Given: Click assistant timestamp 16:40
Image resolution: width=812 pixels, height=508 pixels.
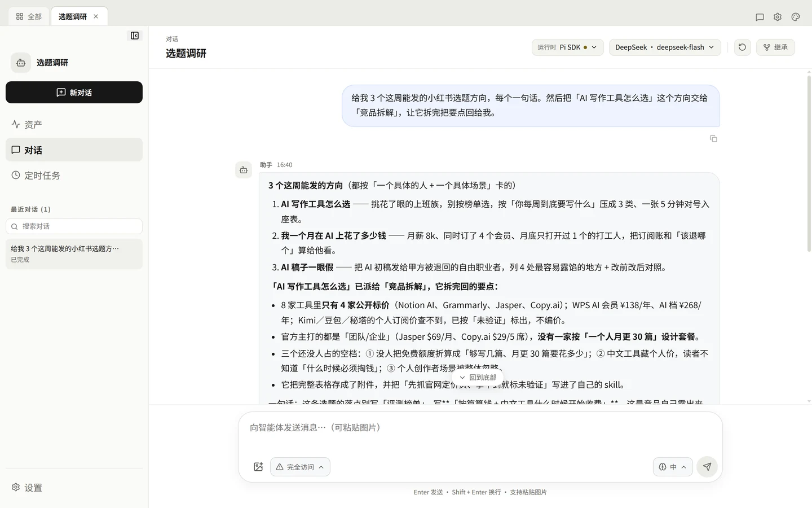Looking at the screenshot, I should coord(284,165).
